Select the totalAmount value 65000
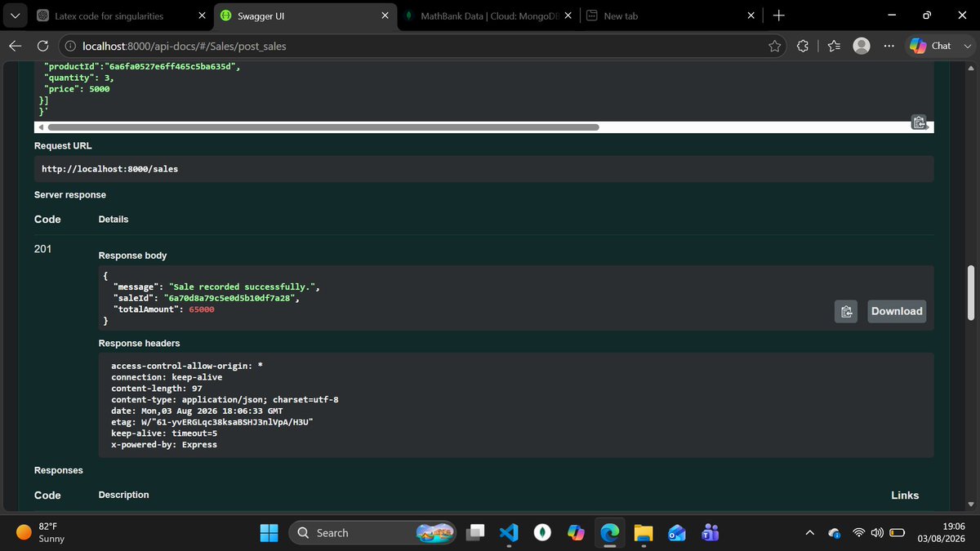Screen dimensions: 980x551 pos(202,310)
